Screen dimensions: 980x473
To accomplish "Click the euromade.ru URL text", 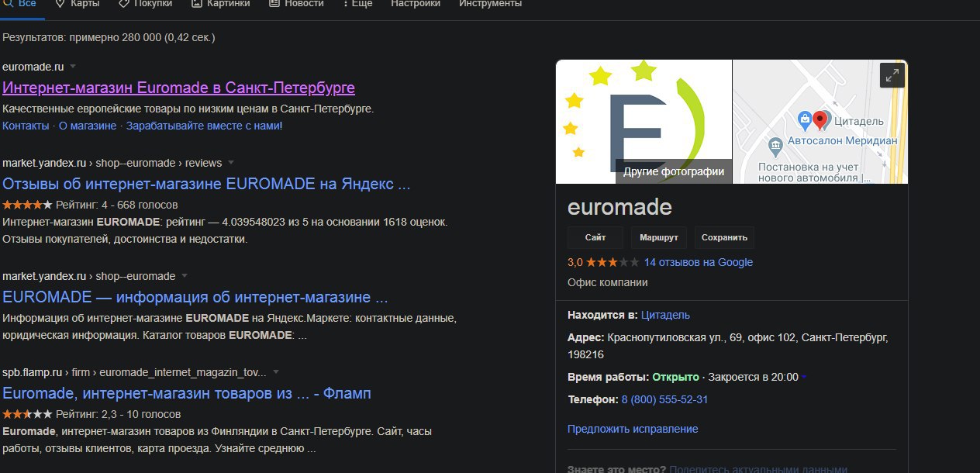I will tap(33, 67).
